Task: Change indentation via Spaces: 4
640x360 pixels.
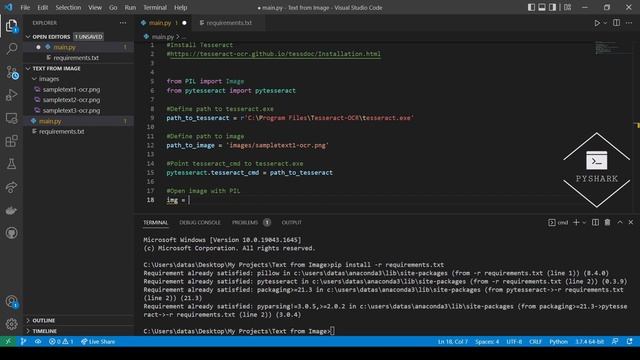Action: pyautogui.click(x=487, y=342)
